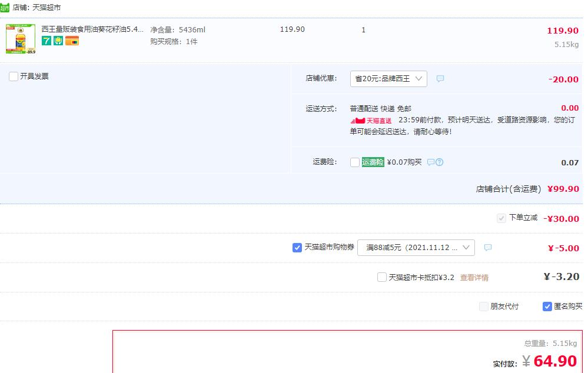Viewport: 588px width, 373px height.
Task: Open product title 西王量贩装食用油葵花籽油 link
Action: [92, 29]
